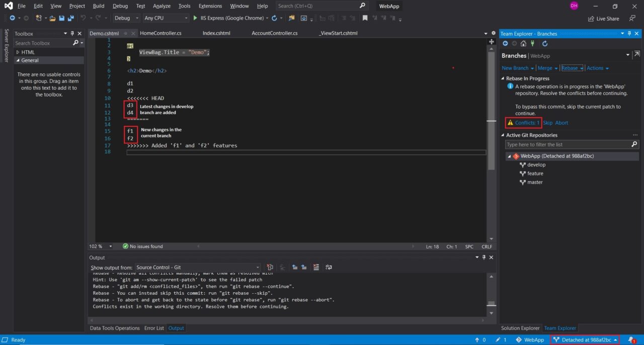Type in the repository filter field
644x345 pixels.
(563, 144)
